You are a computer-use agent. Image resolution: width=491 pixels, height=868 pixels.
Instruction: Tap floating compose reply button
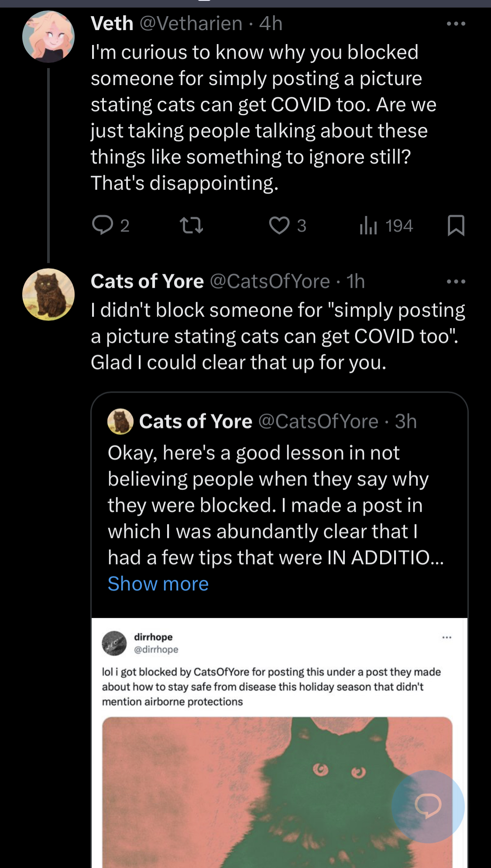pyautogui.click(x=428, y=806)
